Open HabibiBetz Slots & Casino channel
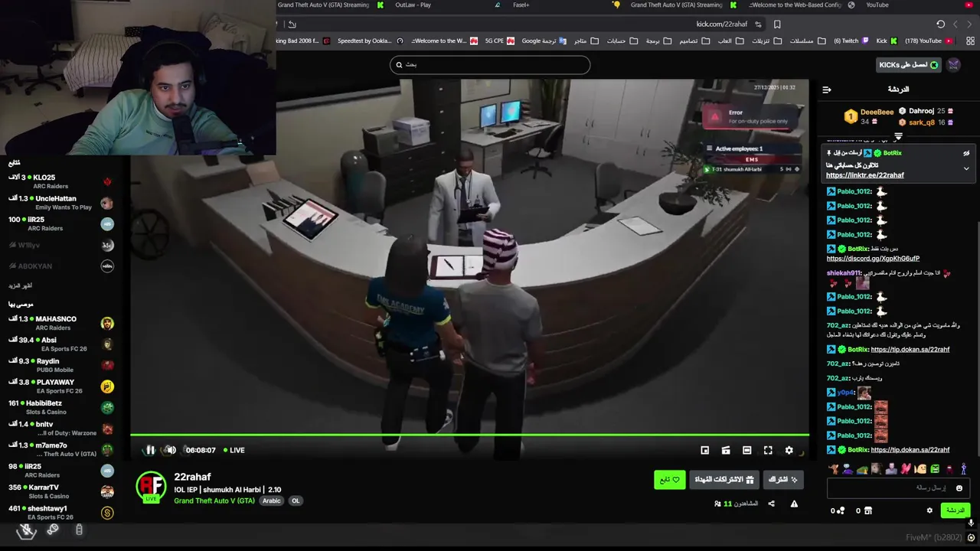 [60, 407]
